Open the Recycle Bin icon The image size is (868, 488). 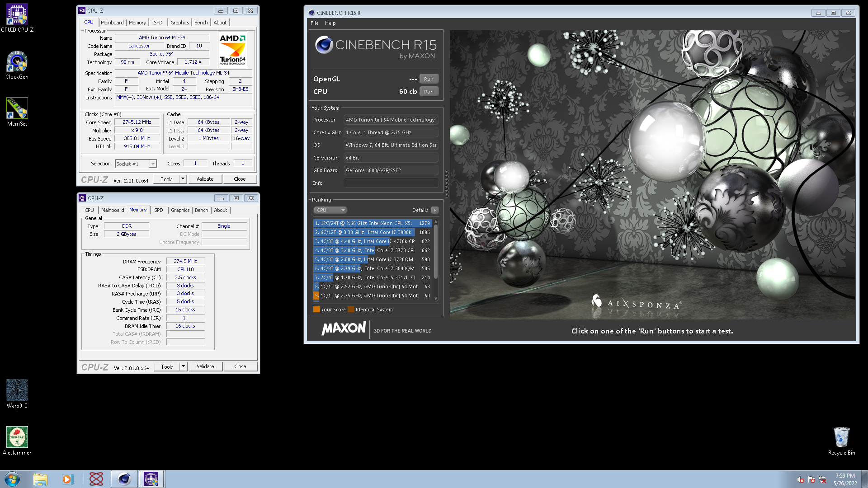click(841, 441)
